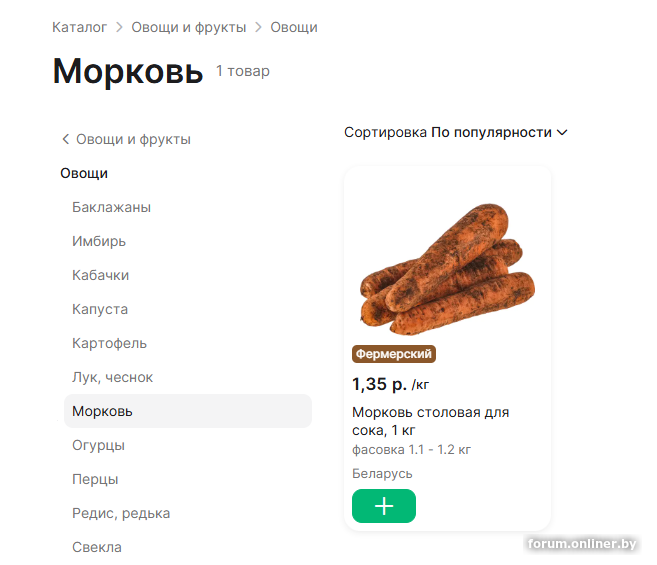Select Перцы in the sidebar
The width and height of the screenshot is (657, 565).
(x=95, y=479)
